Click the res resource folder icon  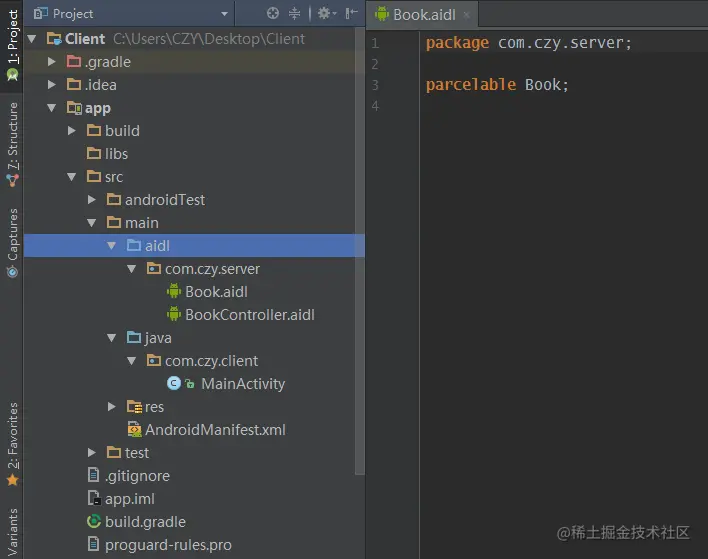pos(134,407)
